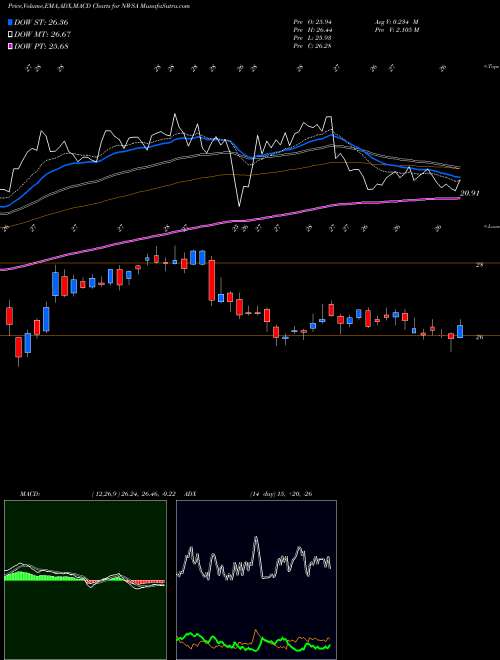Click the large red candlestick falling from 28
The height and width of the screenshot is (660, 500).
pos(212,280)
